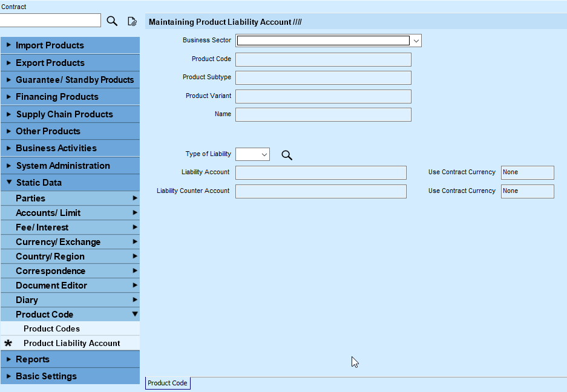567x392 pixels.
Task: Click Use Contract Currency field for Liability Account
Action: tap(527, 173)
